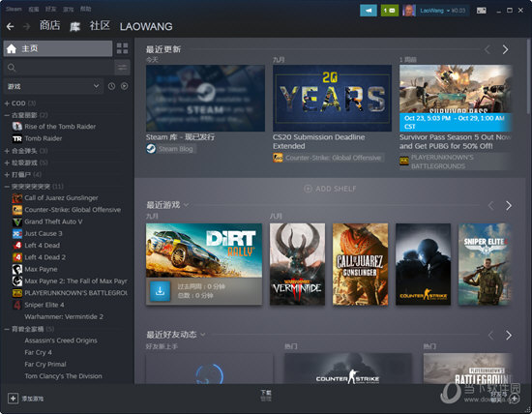Image resolution: width=532 pixels, height=414 pixels.
Task: Click the back navigation arrow
Action: (11, 26)
